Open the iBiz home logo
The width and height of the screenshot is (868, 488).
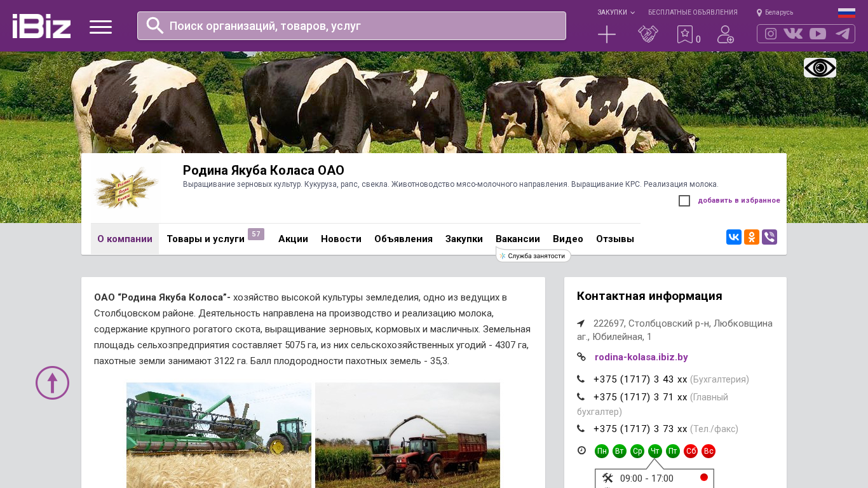click(41, 26)
